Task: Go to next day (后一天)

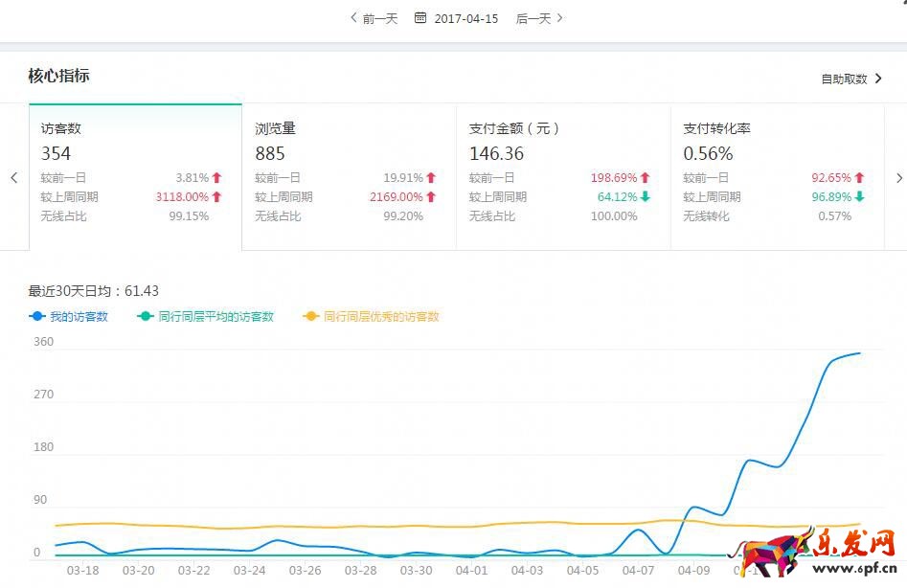Action: 540,18
